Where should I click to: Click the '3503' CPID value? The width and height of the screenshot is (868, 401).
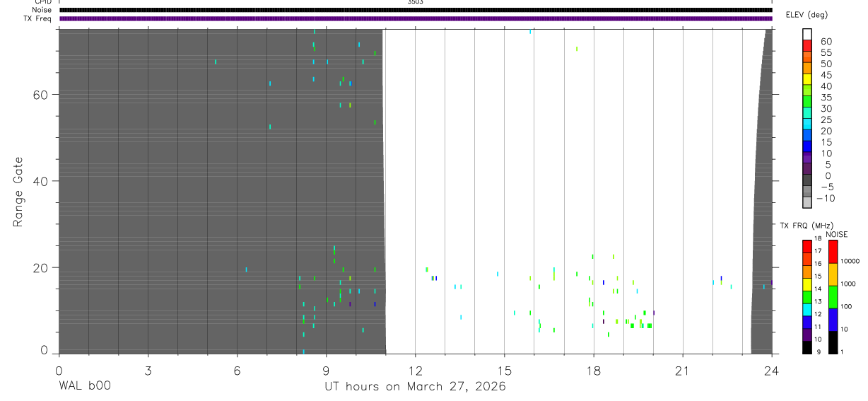[416, 2]
